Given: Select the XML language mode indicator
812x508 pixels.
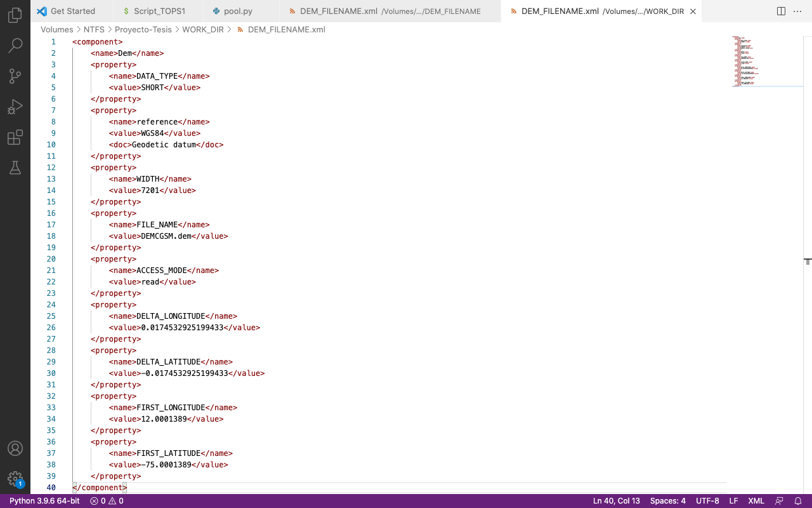Looking at the screenshot, I should coord(756,500).
